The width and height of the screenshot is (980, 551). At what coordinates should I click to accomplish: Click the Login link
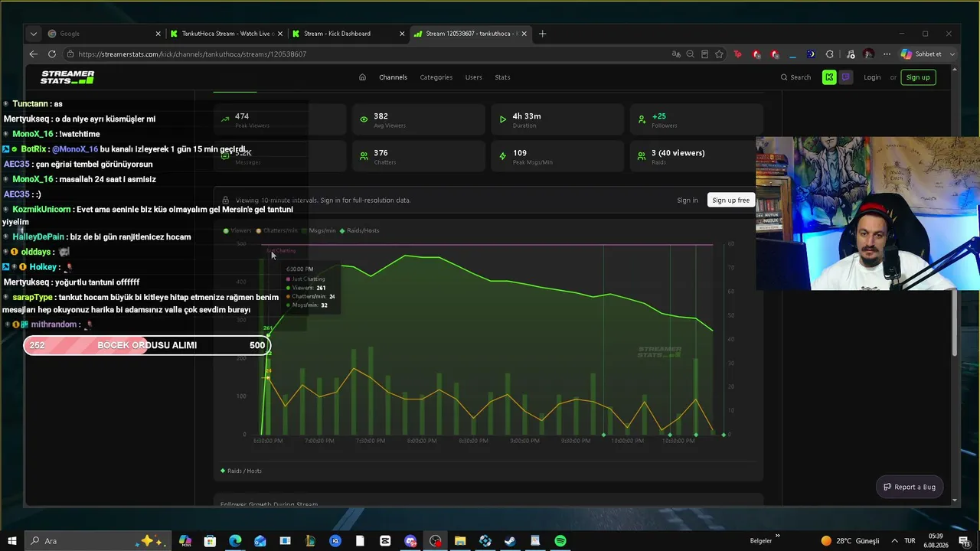pyautogui.click(x=872, y=77)
